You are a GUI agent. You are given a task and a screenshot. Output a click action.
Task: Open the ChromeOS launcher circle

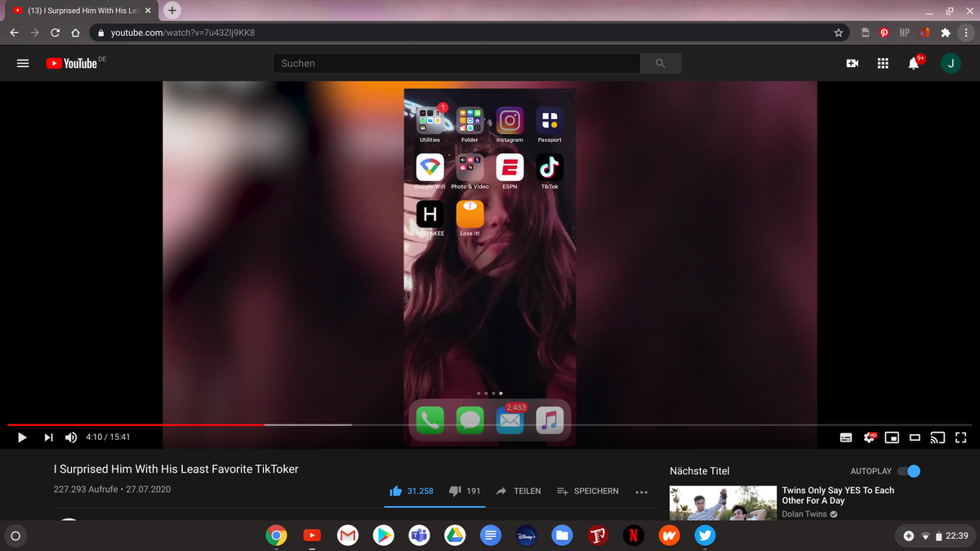click(15, 535)
